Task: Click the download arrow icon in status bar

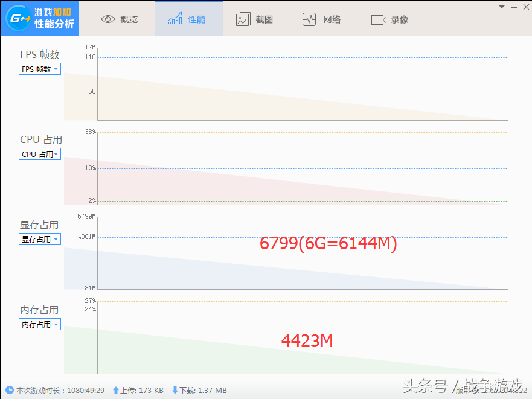Action: coord(175,391)
